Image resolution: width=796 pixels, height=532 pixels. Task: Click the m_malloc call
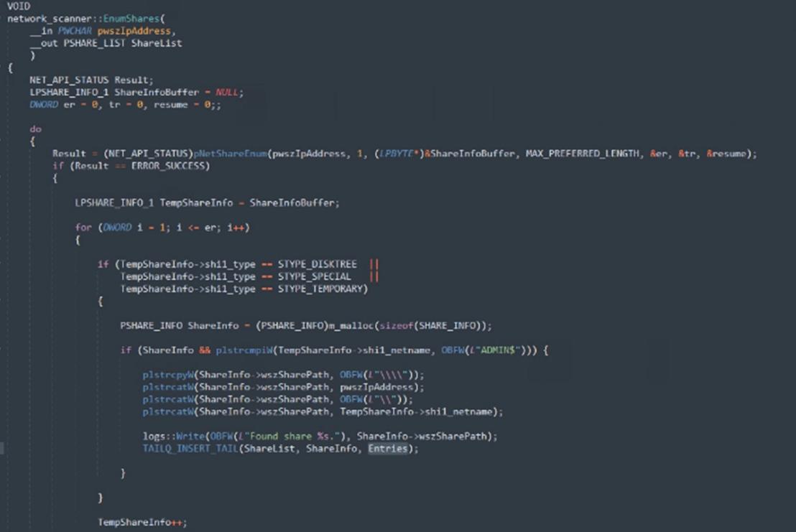351,326
